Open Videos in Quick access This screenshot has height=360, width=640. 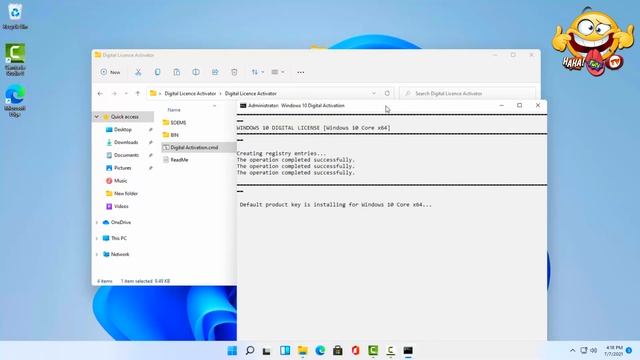point(121,206)
